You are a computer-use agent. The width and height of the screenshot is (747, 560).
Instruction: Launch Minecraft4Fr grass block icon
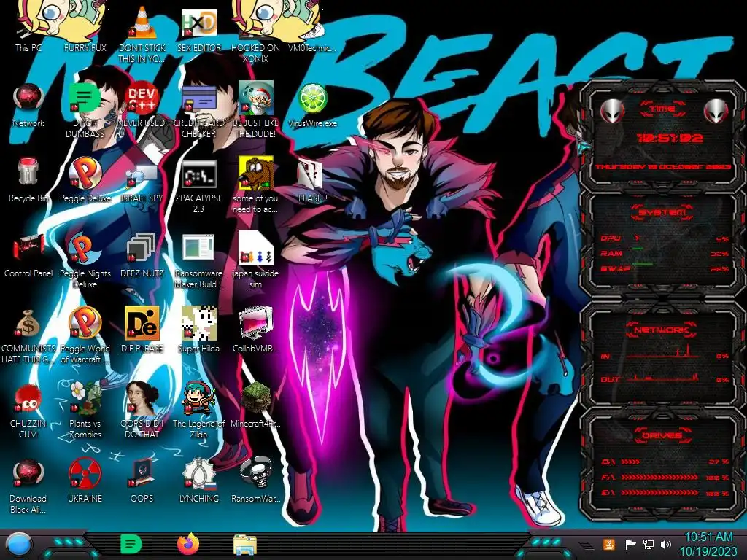(x=256, y=397)
